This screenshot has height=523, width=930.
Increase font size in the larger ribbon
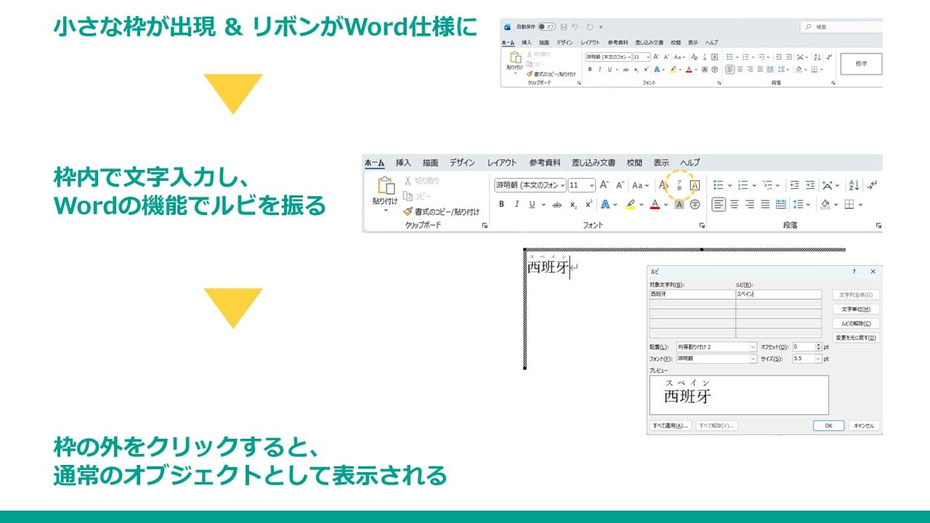tap(604, 185)
